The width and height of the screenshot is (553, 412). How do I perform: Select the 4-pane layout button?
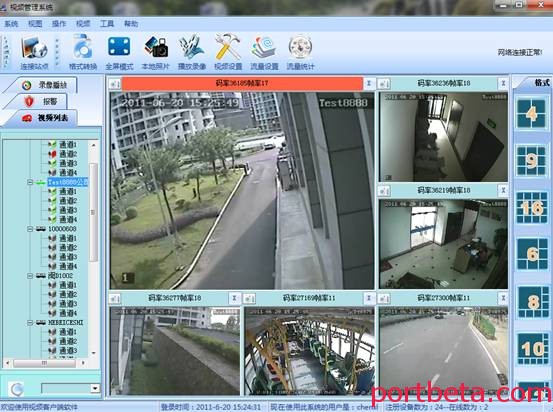pos(531,114)
